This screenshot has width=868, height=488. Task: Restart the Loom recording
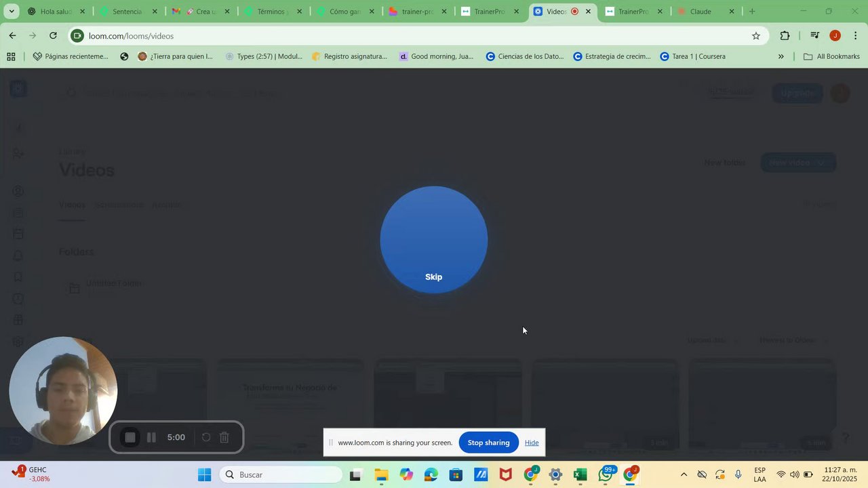(x=206, y=437)
